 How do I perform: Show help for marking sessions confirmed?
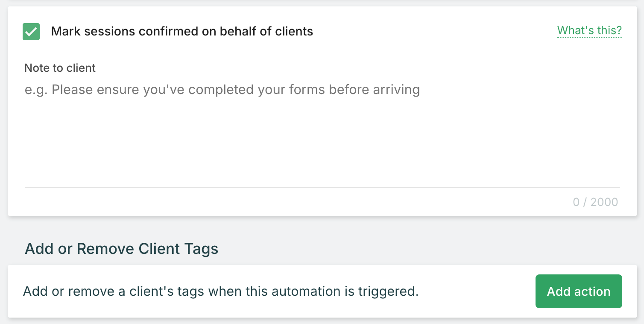[589, 30]
